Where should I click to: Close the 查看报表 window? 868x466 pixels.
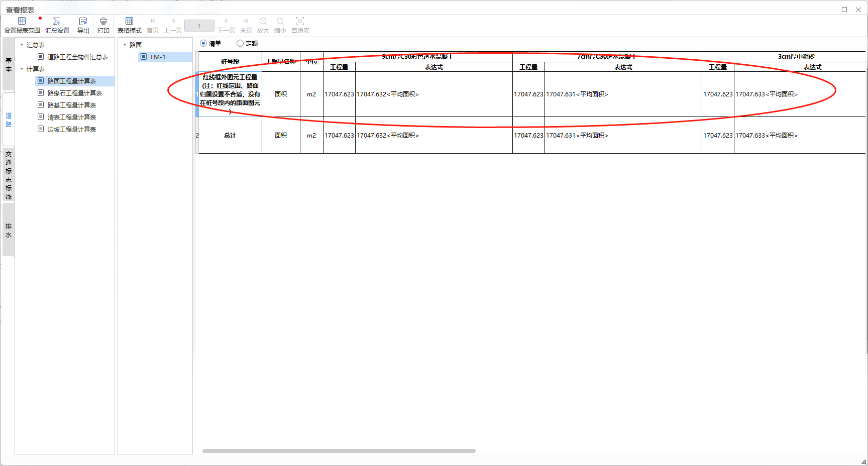(858, 10)
